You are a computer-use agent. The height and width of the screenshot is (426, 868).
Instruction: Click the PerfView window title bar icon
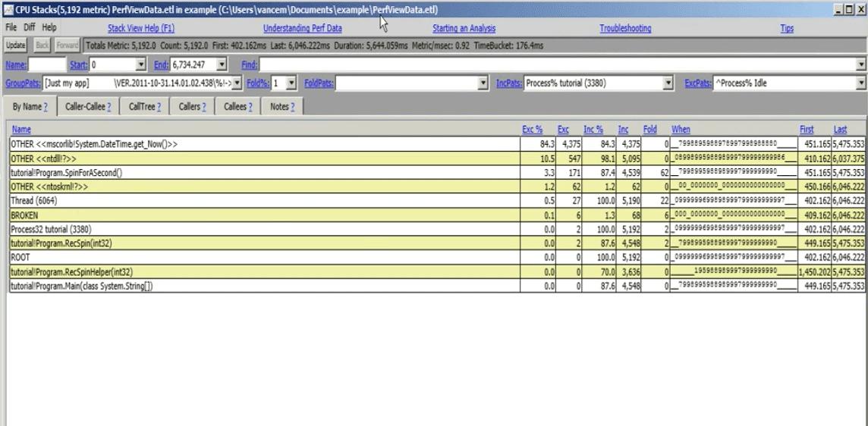point(8,10)
